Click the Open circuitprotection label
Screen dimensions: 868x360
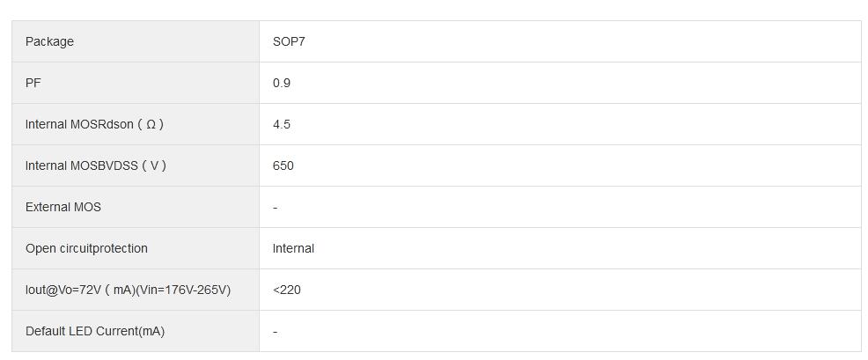coord(86,248)
